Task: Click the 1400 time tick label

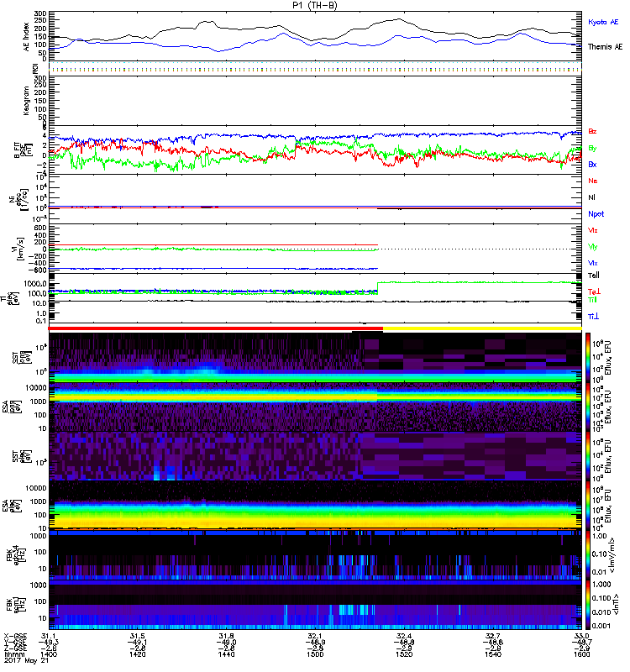Action: click(49, 654)
